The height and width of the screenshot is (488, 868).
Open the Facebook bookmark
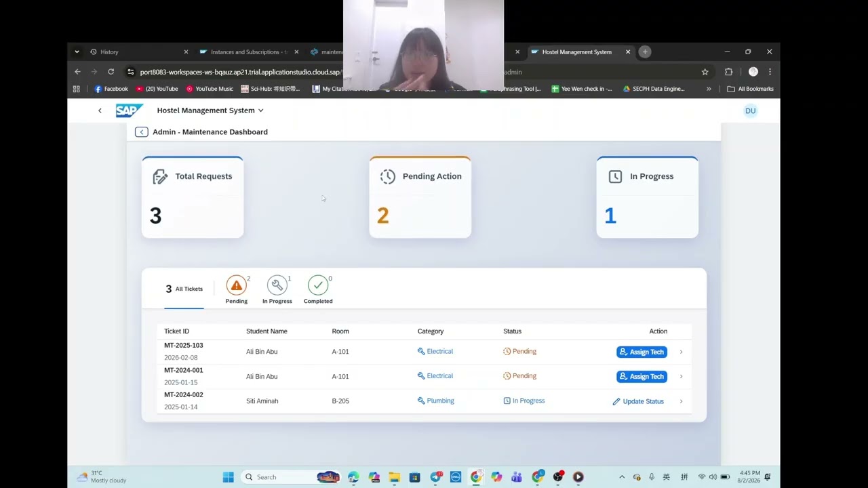pyautogui.click(x=111, y=89)
